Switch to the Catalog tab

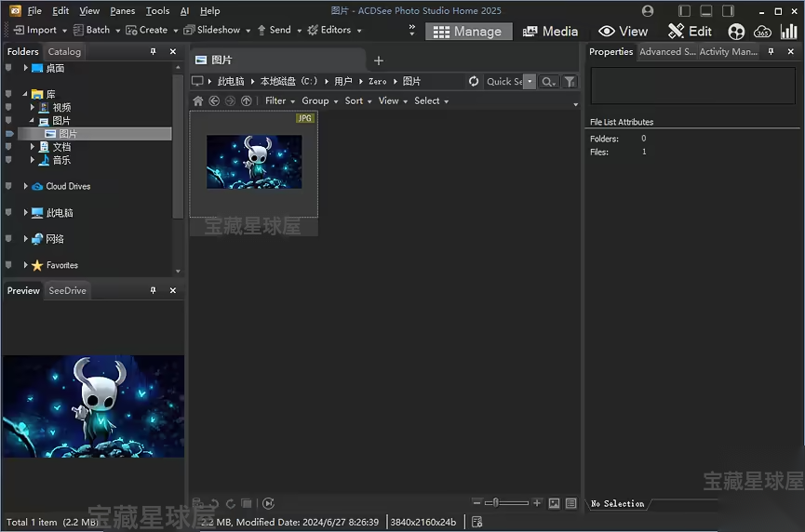65,52
